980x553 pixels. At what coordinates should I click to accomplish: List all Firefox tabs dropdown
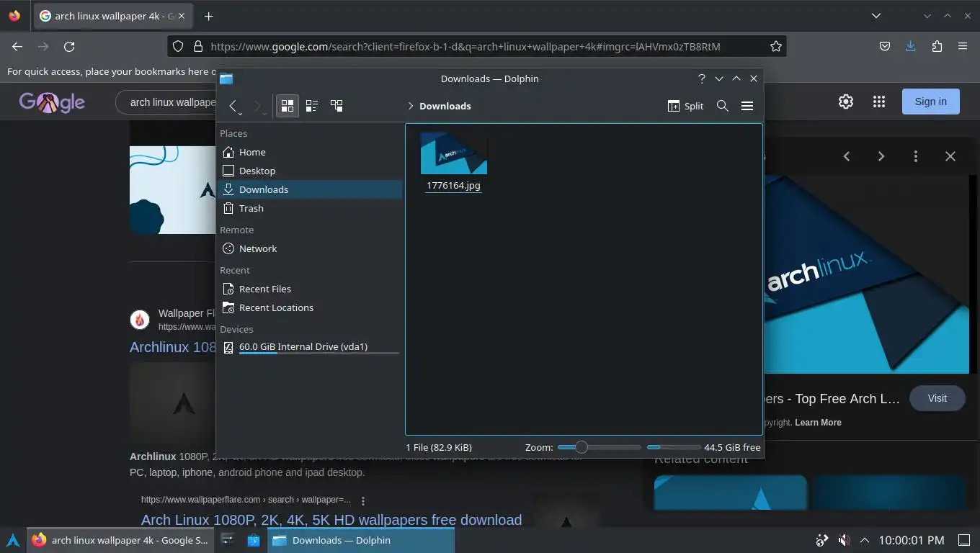click(876, 16)
